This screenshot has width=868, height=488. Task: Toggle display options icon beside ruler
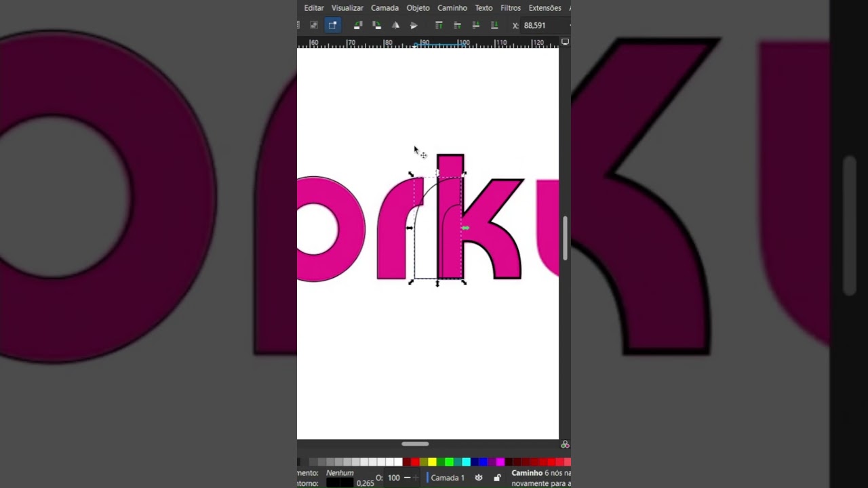565,42
